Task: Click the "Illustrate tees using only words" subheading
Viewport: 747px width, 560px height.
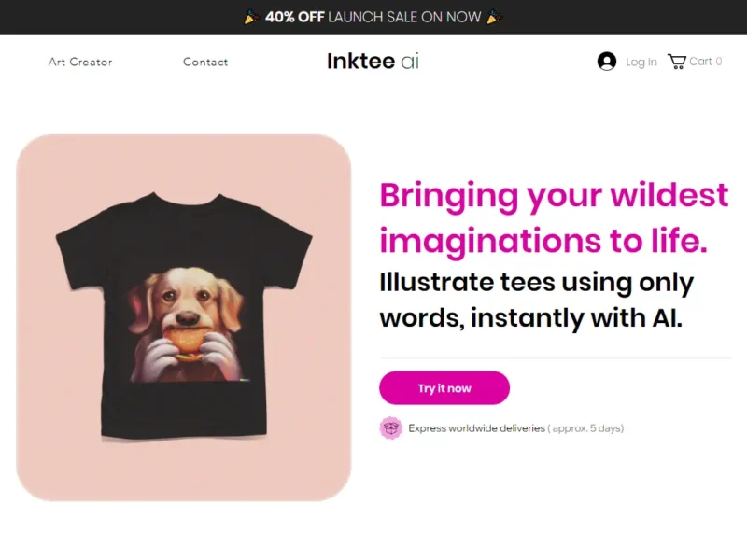Action: pyautogui.click(x=536, y=300)
